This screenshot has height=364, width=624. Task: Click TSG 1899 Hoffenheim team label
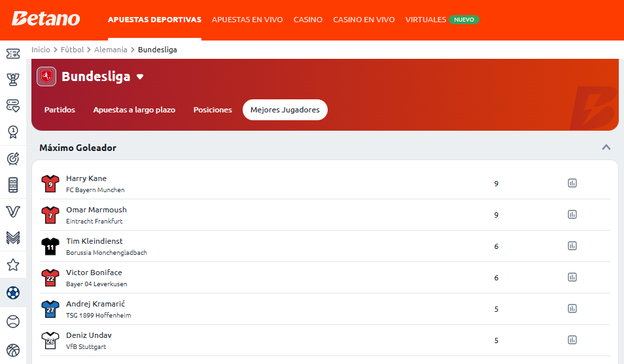pos(98,316)
